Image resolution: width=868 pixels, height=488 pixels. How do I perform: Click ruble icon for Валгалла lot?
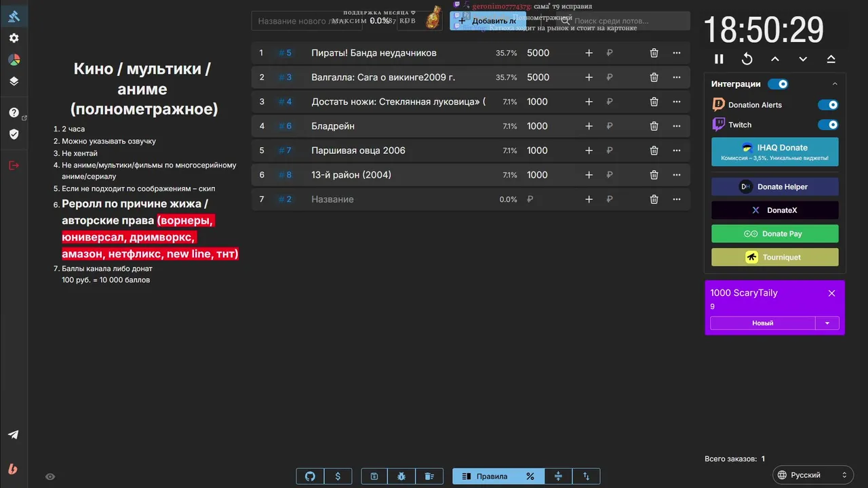point(610,77)
